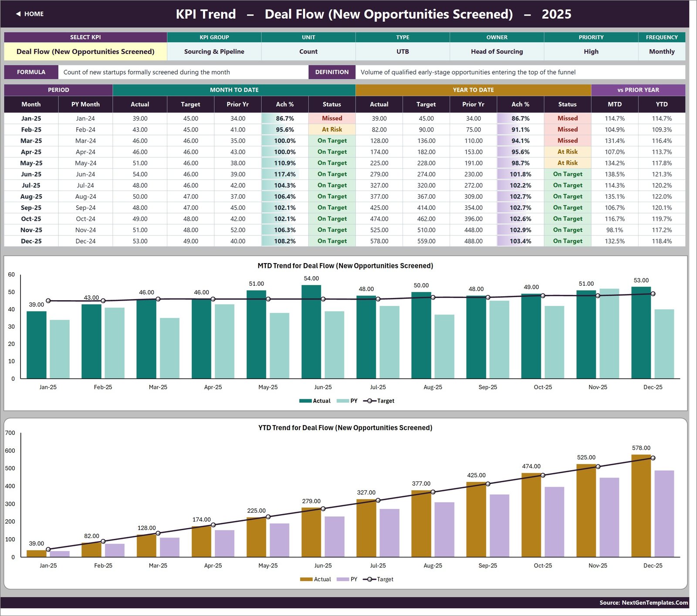Click the Target legend marker in YTD chart
697x616 pixels.
(369, 579)
